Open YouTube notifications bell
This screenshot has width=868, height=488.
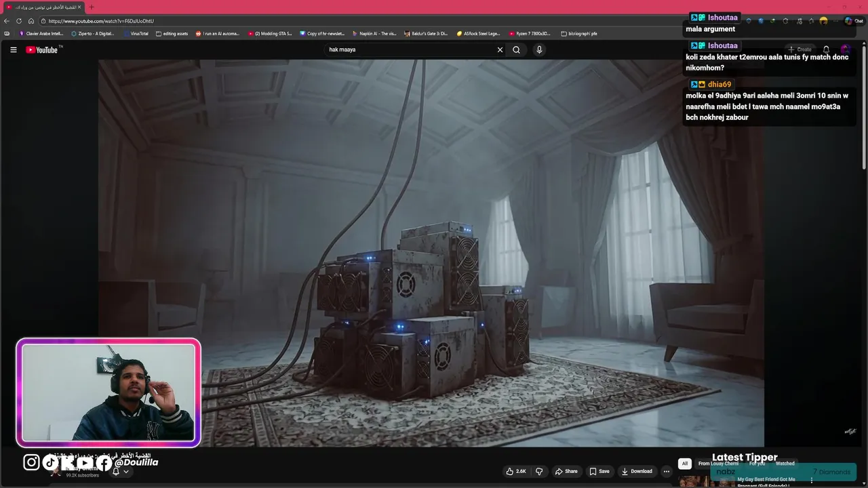[x=826, y=49]
